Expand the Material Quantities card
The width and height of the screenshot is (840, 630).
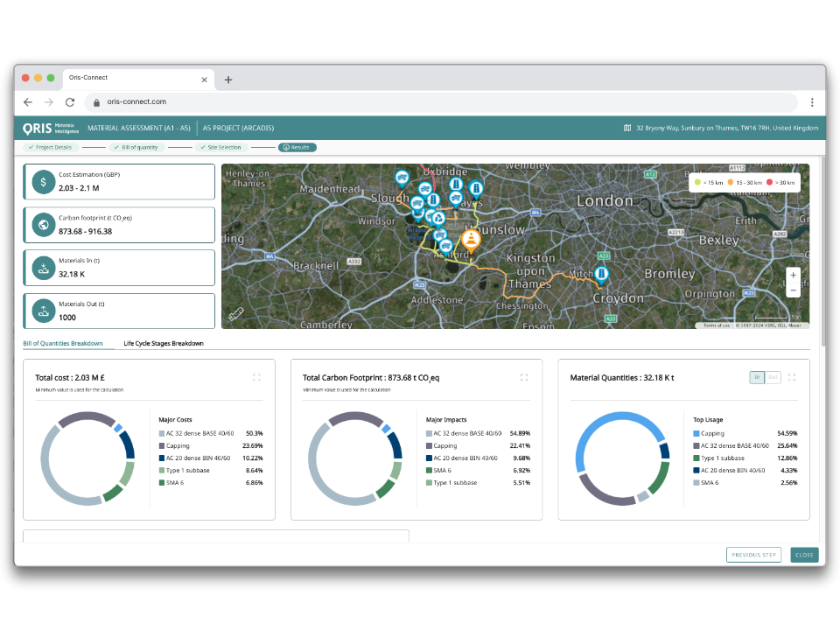pos(792,377)
